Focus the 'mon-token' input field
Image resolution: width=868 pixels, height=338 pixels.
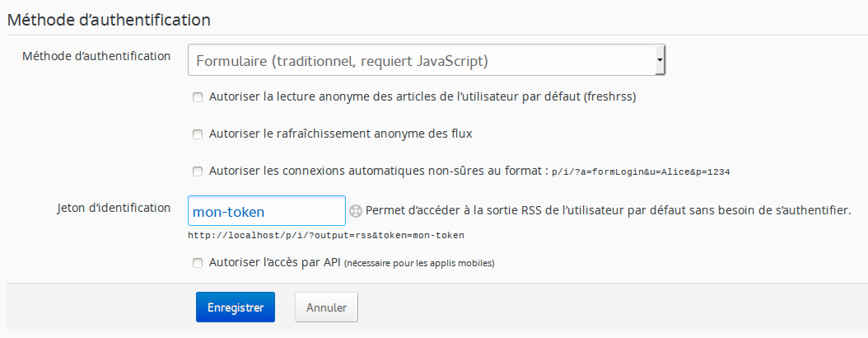[266, 211]
